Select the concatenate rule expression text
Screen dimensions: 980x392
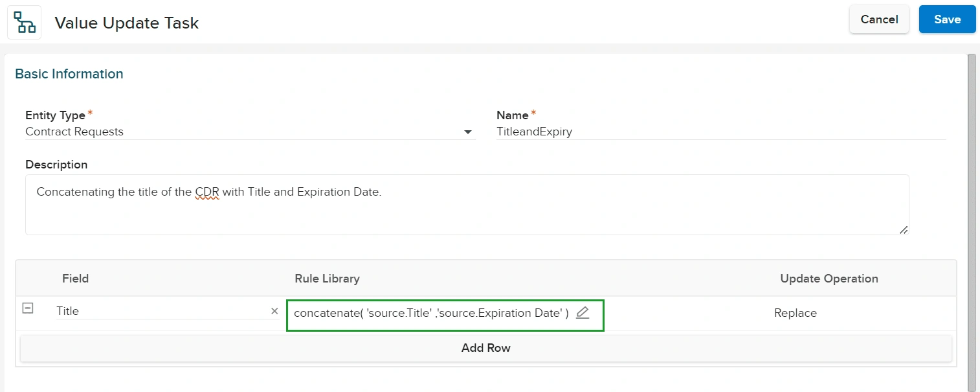coord(430,313)
